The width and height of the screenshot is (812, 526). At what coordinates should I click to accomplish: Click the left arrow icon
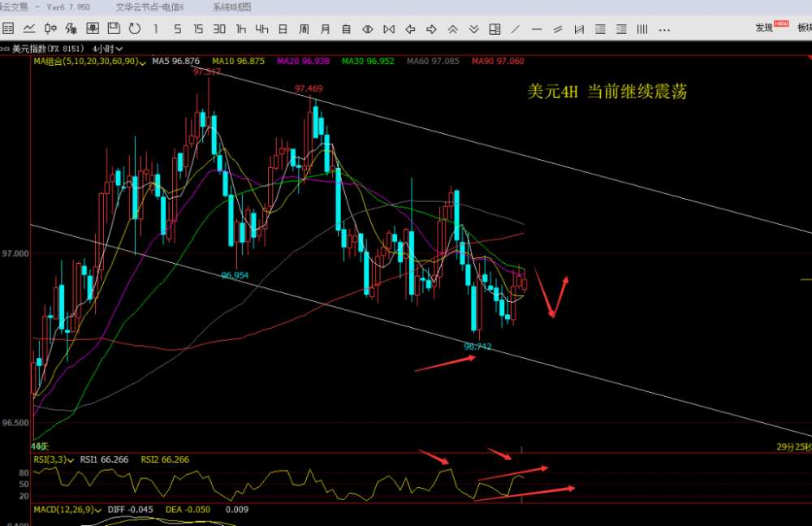(x=410, y=29)
